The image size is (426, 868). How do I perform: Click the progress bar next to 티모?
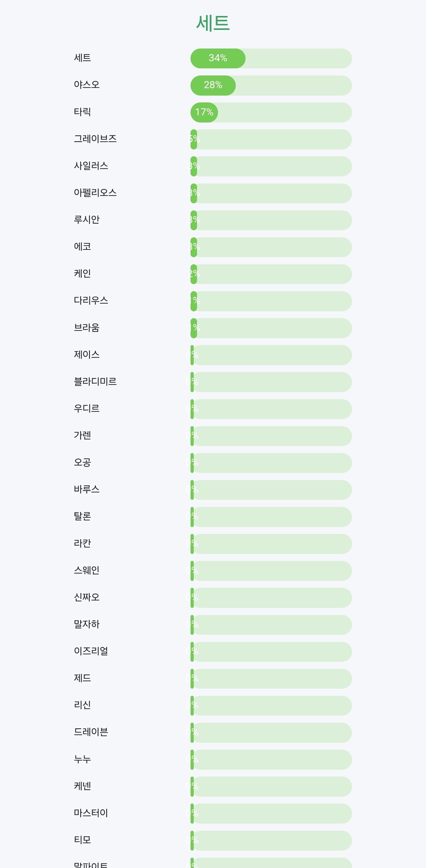point(271,840)
